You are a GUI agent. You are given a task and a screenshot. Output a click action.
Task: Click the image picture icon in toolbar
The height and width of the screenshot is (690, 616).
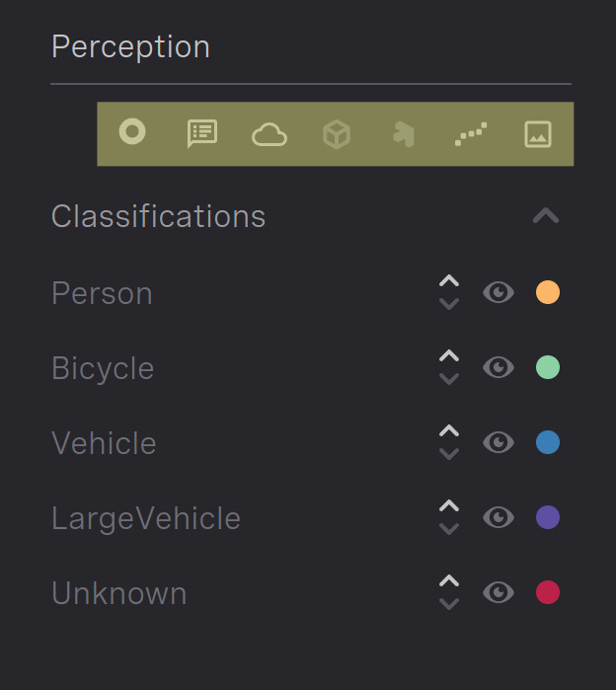[x=538, y=134]
